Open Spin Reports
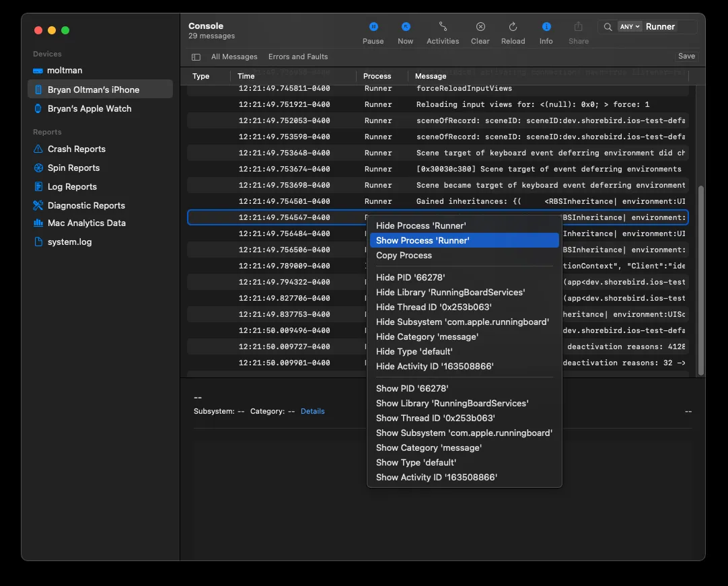This screenshot has width=728, height=586. coord(100,168)
